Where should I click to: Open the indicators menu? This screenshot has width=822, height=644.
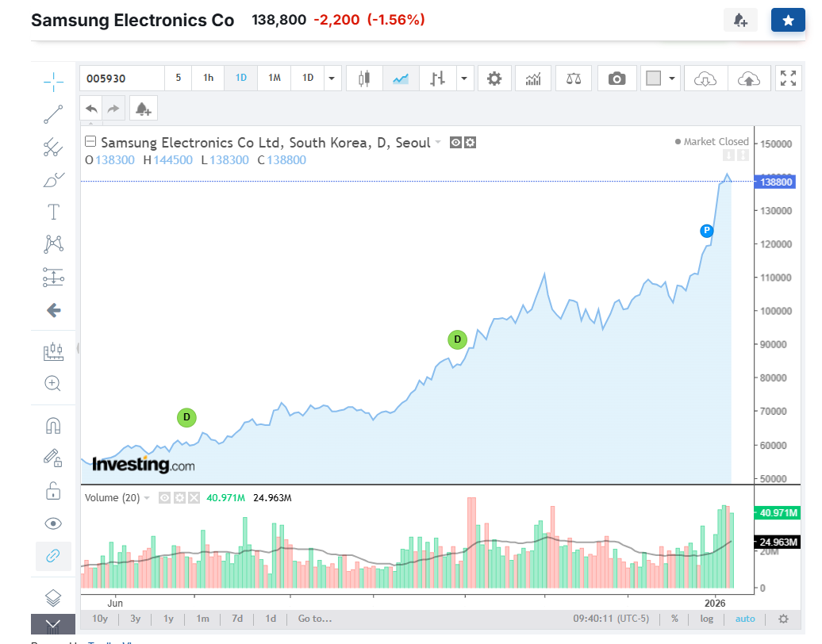[x=533, y=79]
